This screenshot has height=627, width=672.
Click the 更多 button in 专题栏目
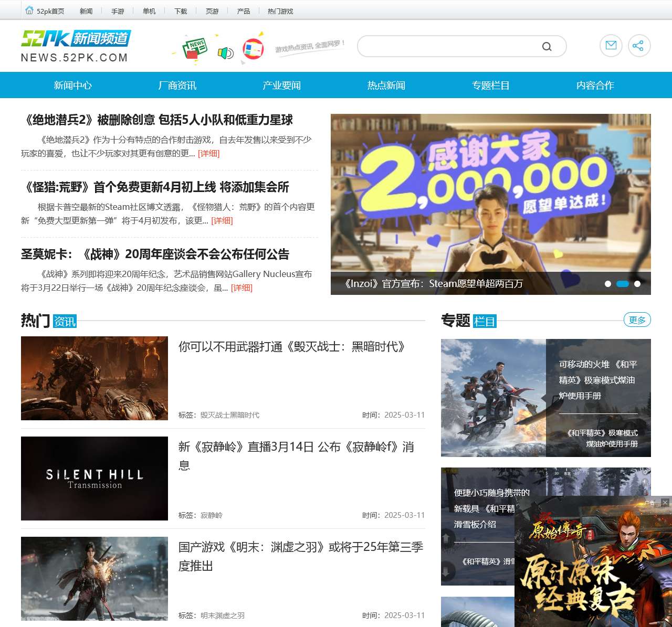pos(637,320)
